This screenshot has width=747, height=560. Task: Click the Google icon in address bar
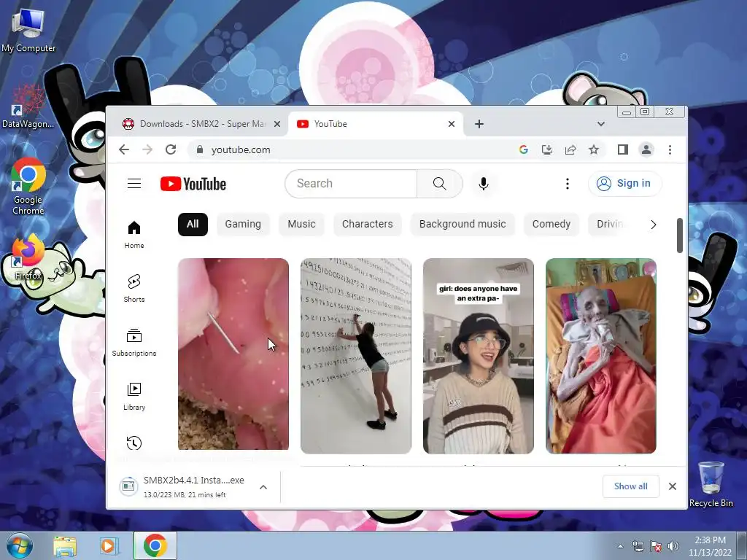click(x=524, y=149)
